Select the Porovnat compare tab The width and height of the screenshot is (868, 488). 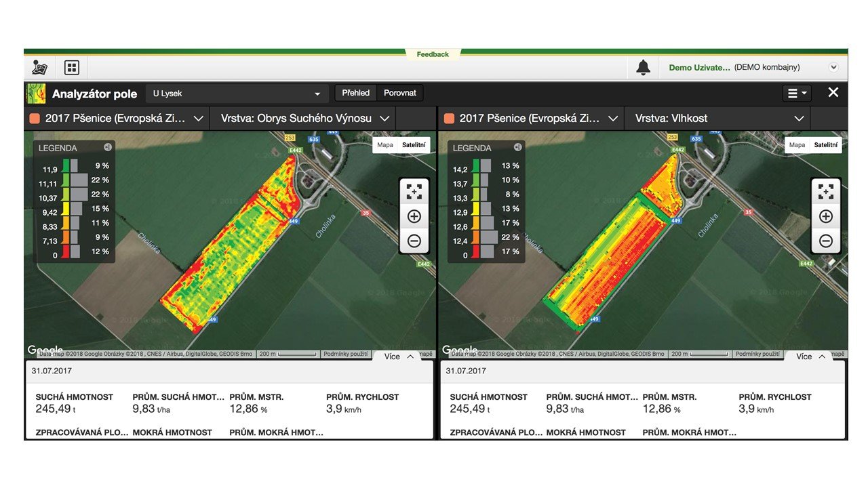point(400,93)
